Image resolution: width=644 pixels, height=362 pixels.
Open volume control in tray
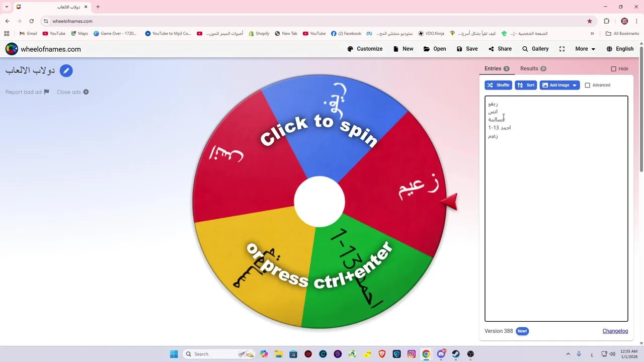pyautogui.click(x=612, y=354)
